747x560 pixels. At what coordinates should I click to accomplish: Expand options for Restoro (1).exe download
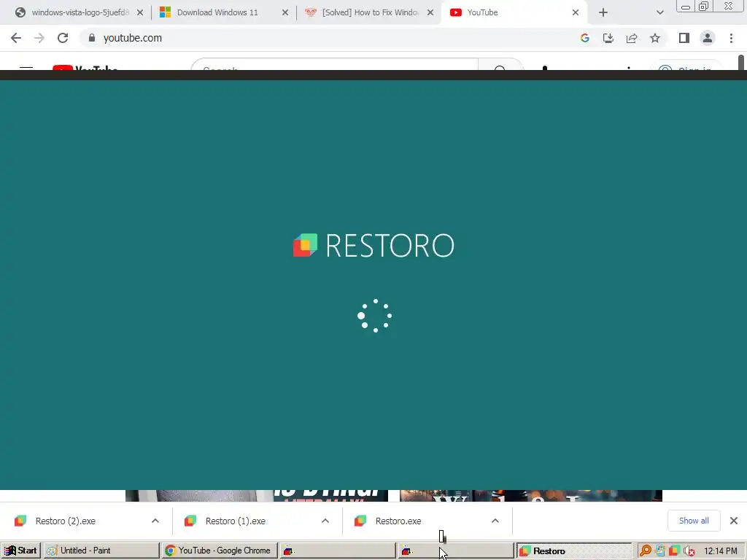point(325,521)
